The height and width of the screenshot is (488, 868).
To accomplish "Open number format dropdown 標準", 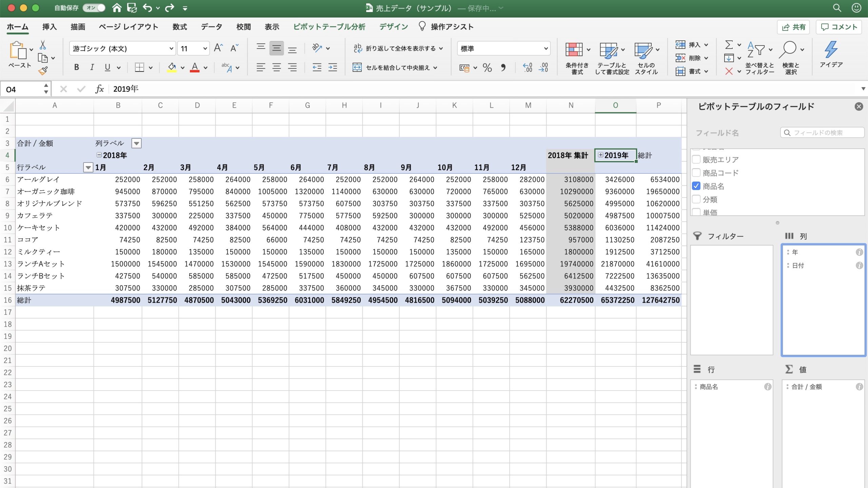I will tap(546, 49).
